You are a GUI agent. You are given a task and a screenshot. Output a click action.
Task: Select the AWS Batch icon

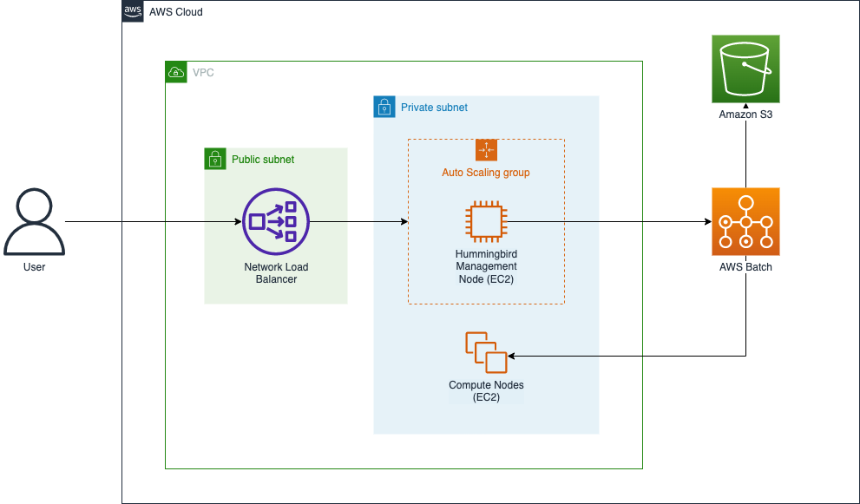coord(745,221)
